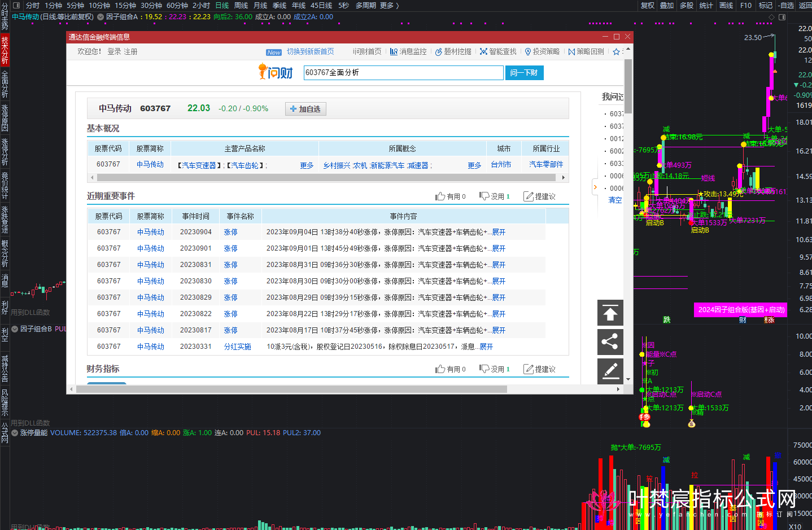Click the 问财 logo
The image size is (812, 530).
[x=276, y=72]
